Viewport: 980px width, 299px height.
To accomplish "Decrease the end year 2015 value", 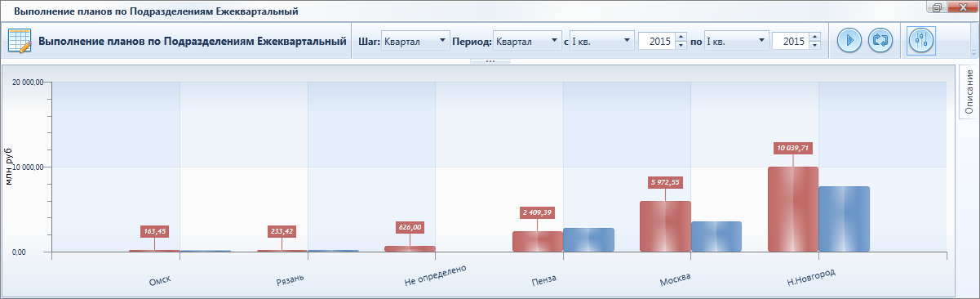I will click(x=814, y=46).
